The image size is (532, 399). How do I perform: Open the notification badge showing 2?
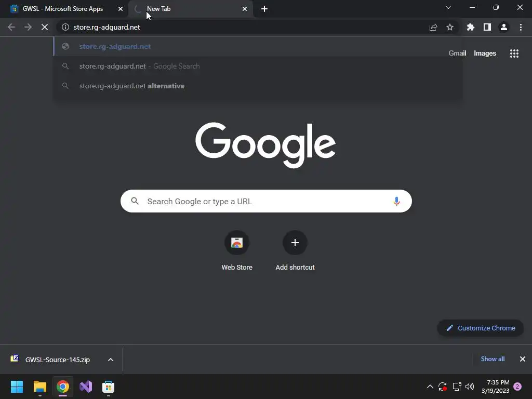pos(517,387)
